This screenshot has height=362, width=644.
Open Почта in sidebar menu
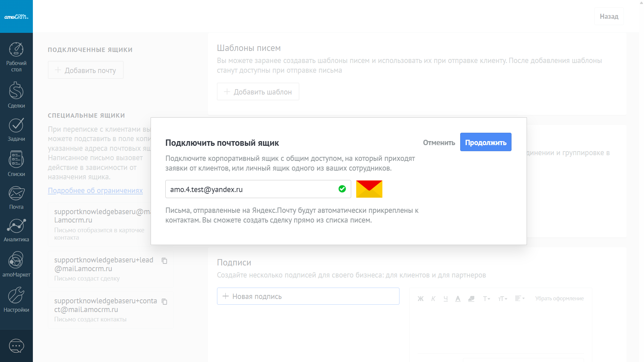(x=16, y=198)
